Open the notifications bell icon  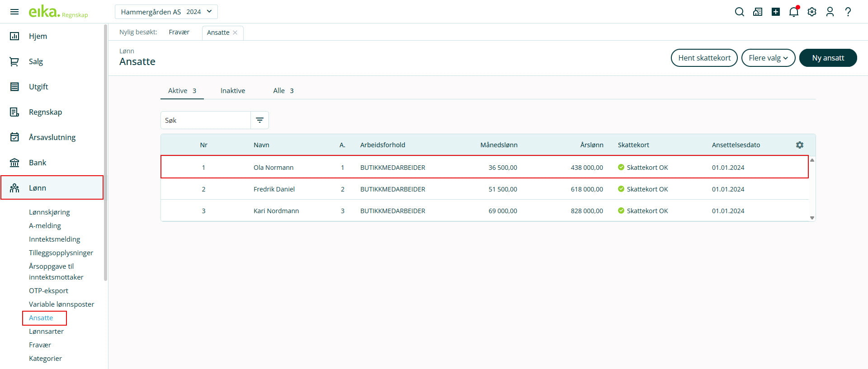(x=793, y=12)
